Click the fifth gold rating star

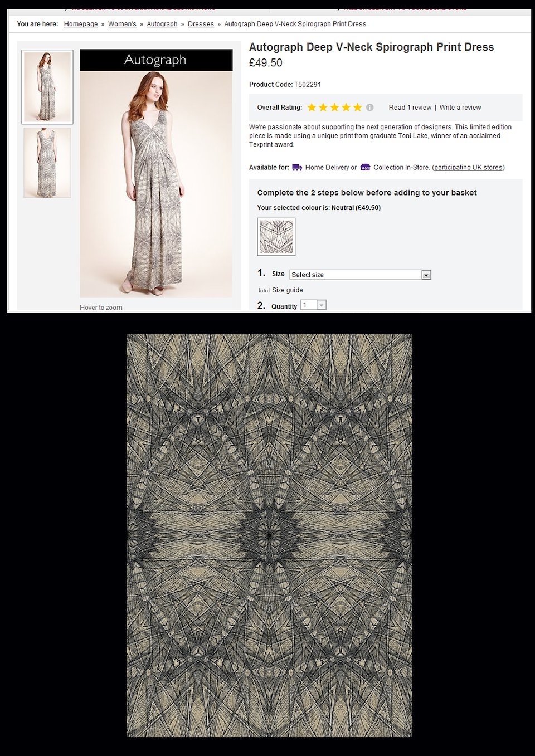(x=357, y=108)
